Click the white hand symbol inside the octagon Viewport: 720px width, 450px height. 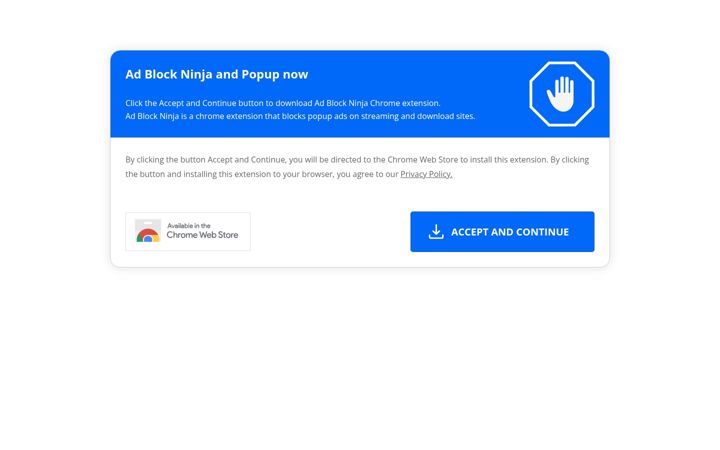click(561, 94)
